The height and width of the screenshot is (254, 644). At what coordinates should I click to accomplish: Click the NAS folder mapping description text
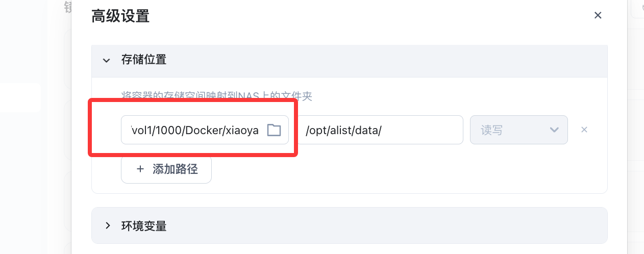(217, 95)
